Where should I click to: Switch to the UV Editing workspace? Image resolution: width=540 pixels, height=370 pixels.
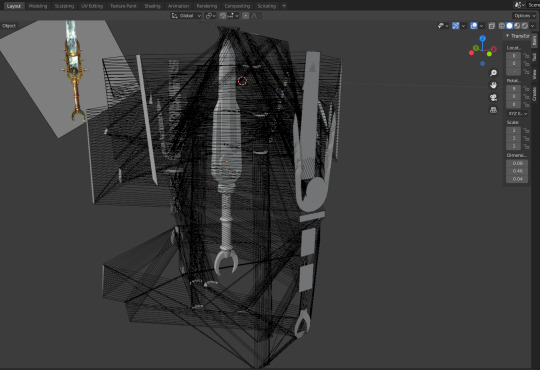click(x=92, y=6)
